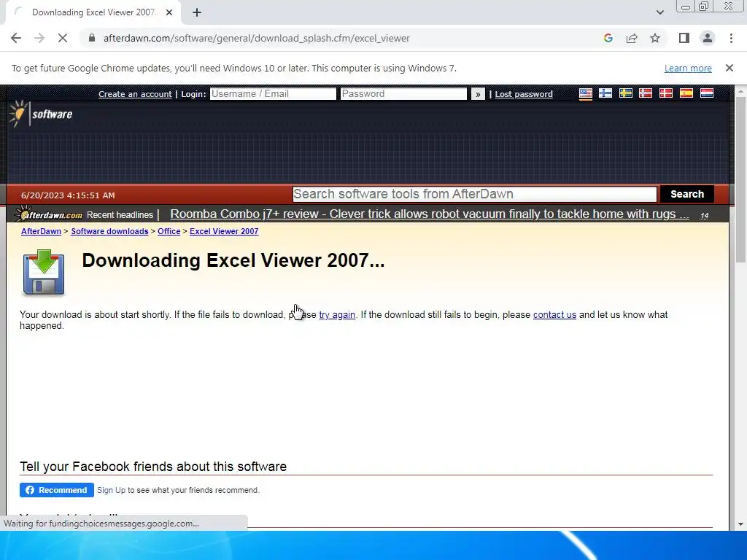Dismiss the Chrome update notice bar

[729, 68]
